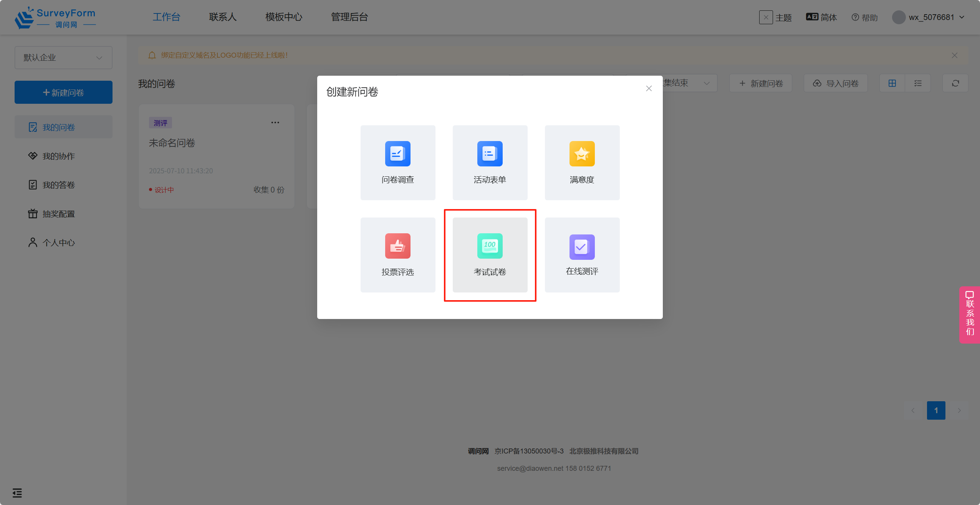Go to 联系人 in top navigation
The height and width of the screenshot is (505, 980).
coord(223,17)
